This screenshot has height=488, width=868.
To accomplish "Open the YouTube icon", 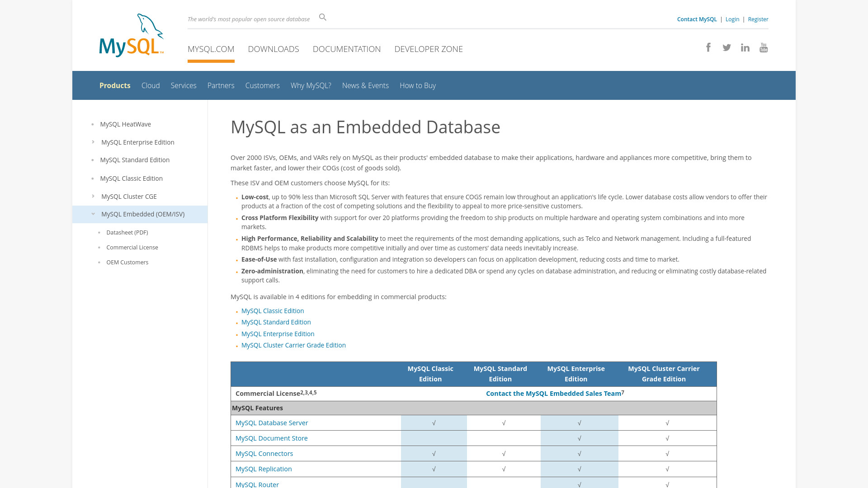I will tap(764, 47).
